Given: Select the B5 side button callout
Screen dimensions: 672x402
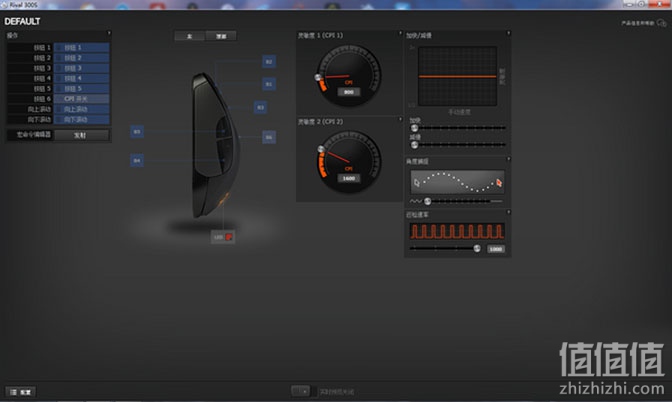Looking at the screenshot, I should pos(137,132).
